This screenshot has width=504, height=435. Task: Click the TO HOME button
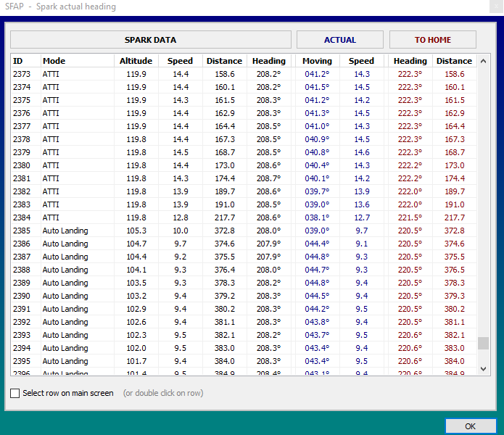coord(432,40)
